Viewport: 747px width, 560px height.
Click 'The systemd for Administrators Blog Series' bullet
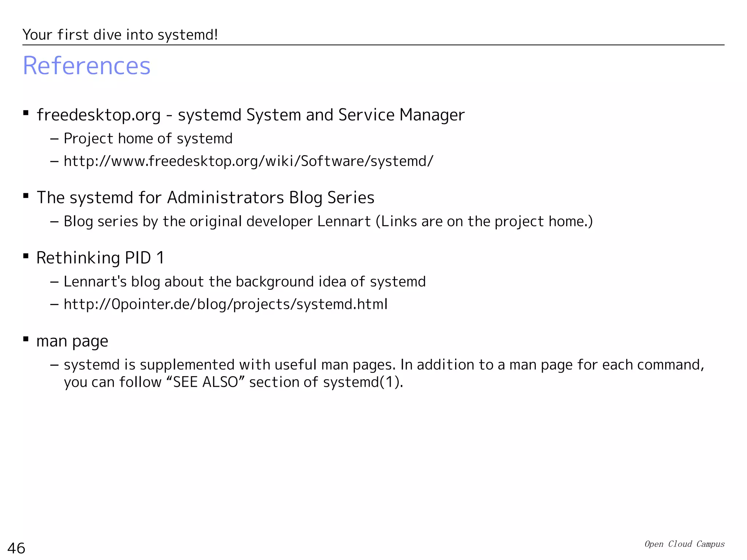(x=205, y=198)
